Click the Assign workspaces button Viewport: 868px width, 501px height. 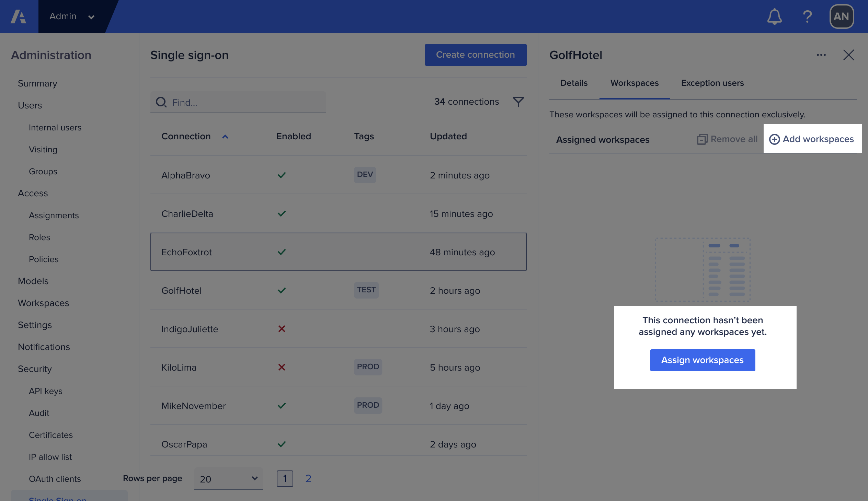point(703,360)
